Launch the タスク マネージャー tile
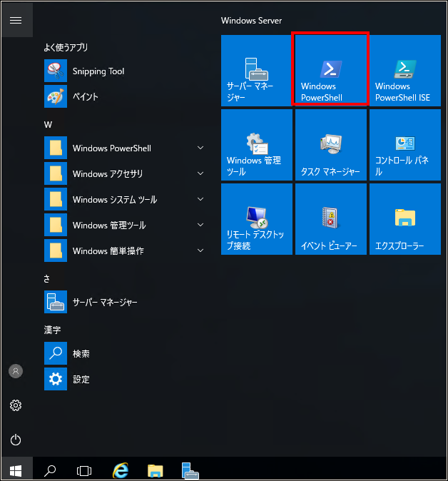448x481 pixels. tap(330, 144)
